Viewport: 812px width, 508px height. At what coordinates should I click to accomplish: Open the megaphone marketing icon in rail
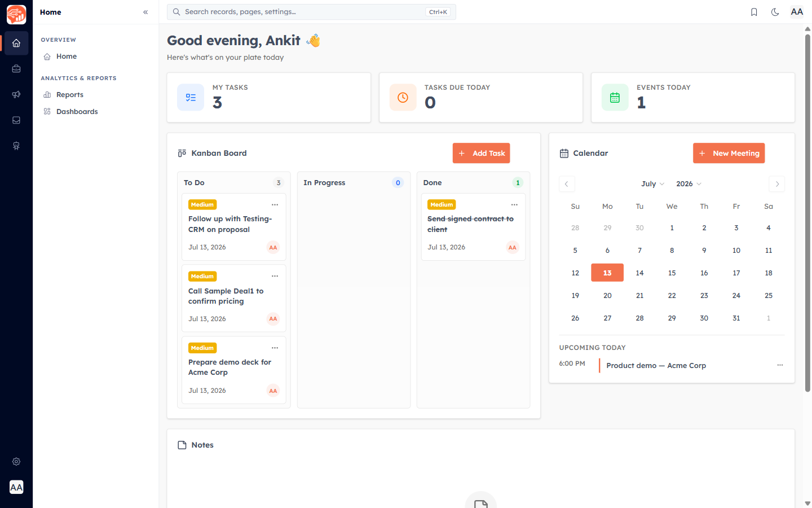pos(16,94)
